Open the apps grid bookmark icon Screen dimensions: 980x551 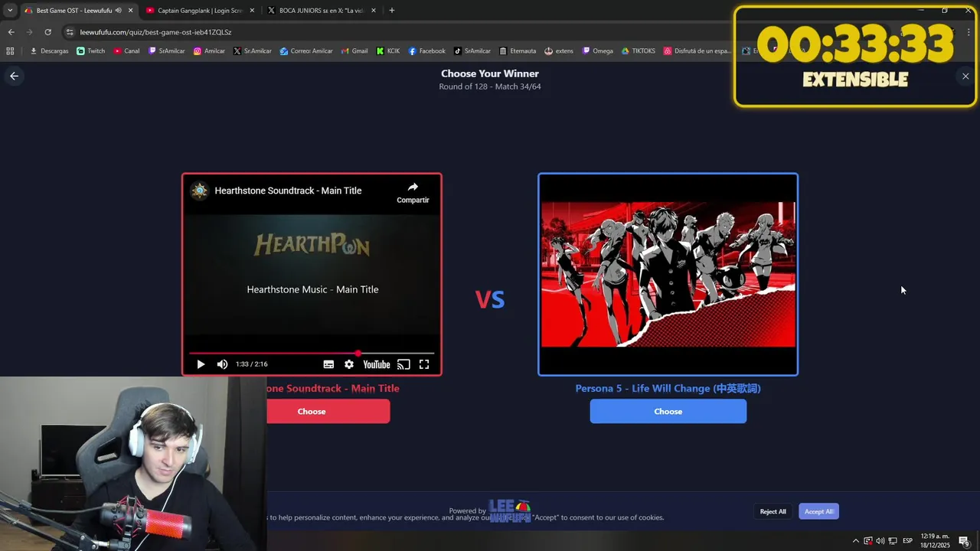coord(10,51)
